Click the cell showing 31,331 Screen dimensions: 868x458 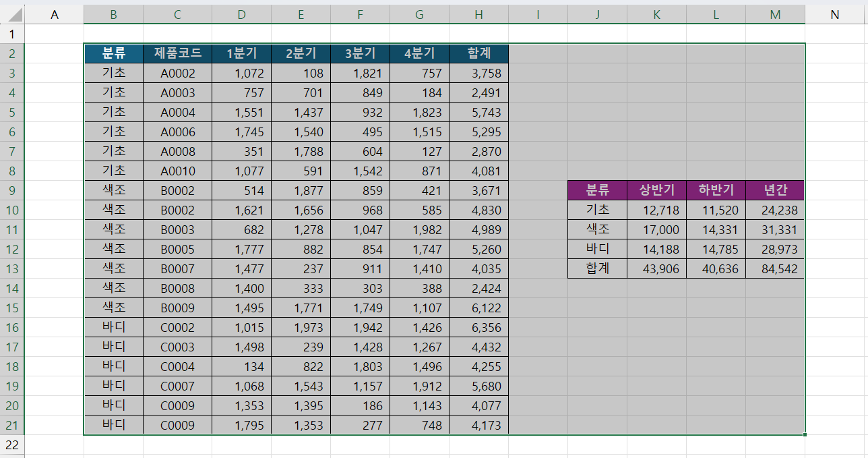click(x=775, y=229)
